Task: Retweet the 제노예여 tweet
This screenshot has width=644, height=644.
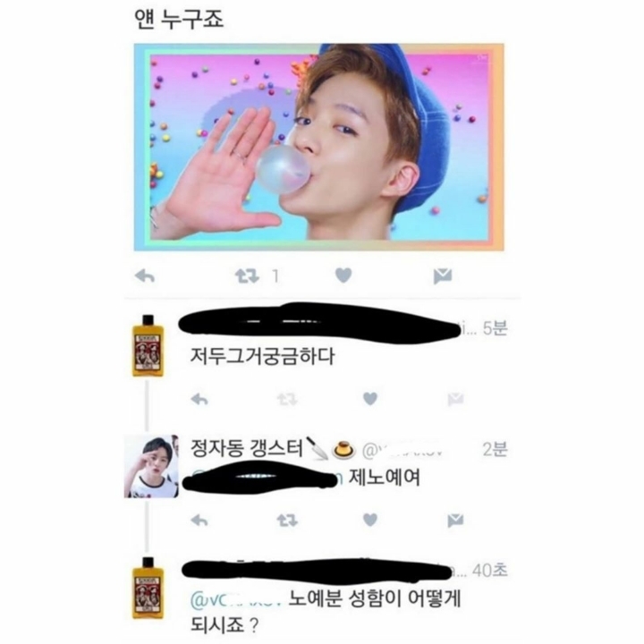Action: tap(287, 521)
